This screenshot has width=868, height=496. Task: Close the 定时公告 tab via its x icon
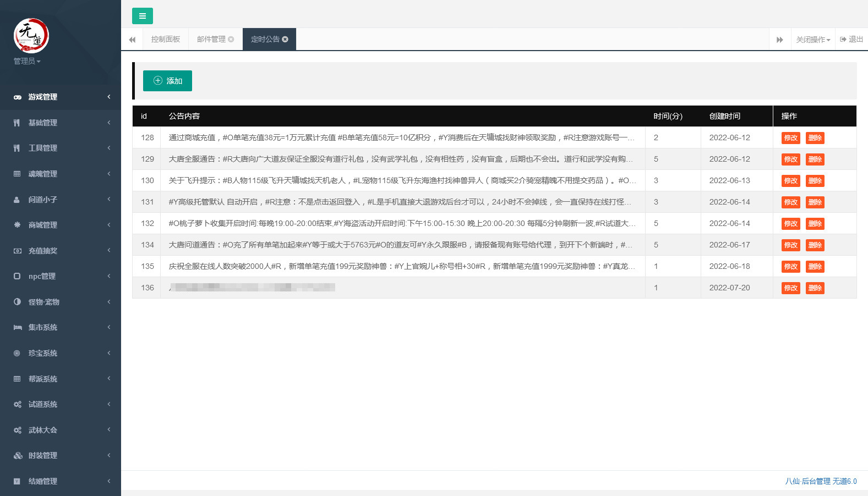coord(285,40)
